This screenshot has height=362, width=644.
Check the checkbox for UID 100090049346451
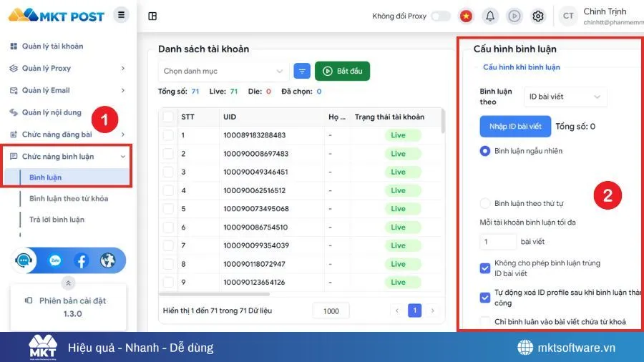click(x=168, y=172)
